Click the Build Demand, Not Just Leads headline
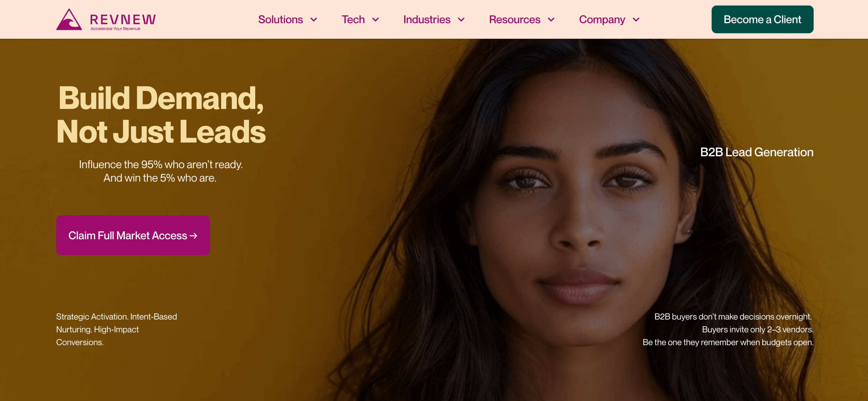The height and width of the screenshot is (401, 868). [161, 114]
